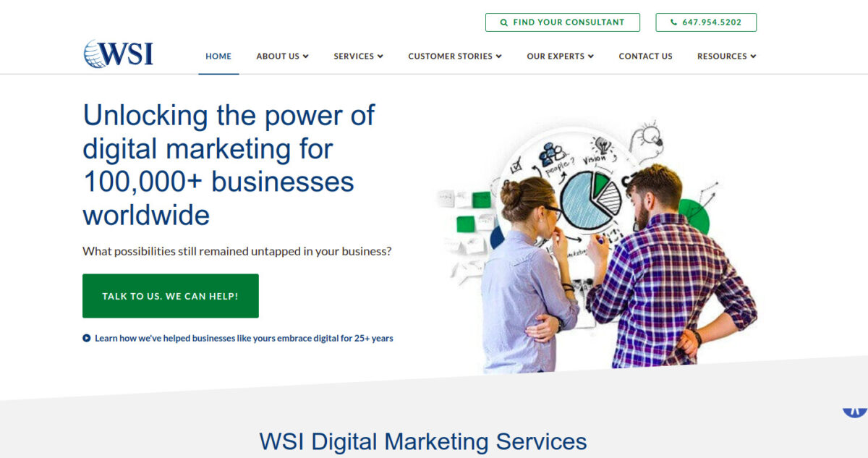Open the Customer Stories menu label

point(450,56)
